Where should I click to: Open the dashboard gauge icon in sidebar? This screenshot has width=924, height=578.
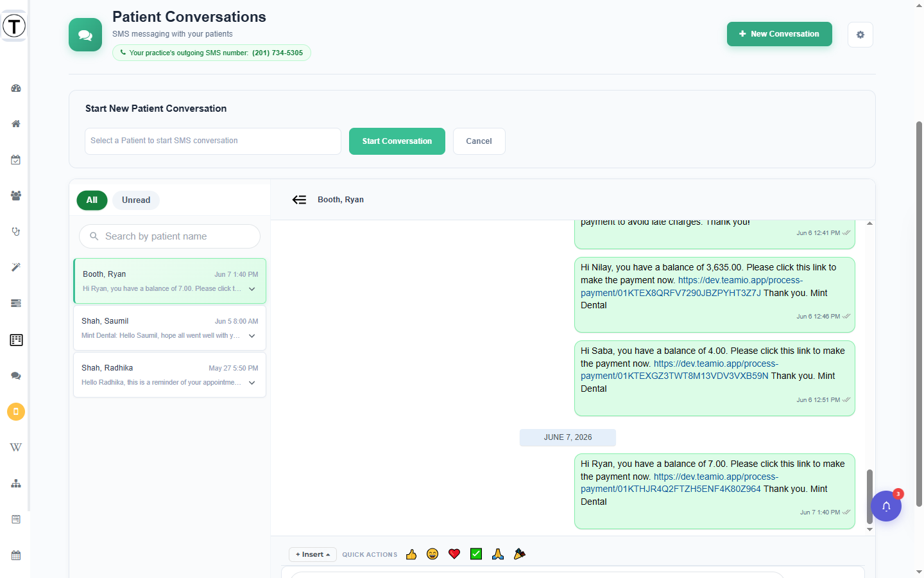click(16, 88)
